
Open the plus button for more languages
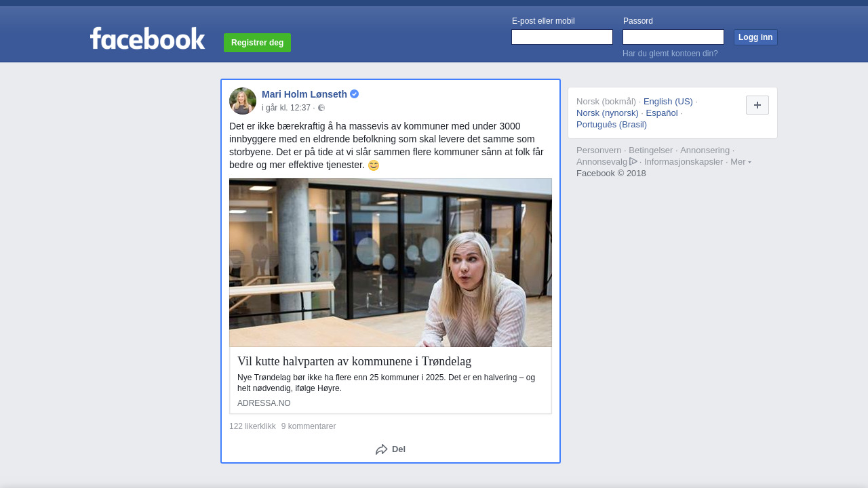(x=757, y=105)
